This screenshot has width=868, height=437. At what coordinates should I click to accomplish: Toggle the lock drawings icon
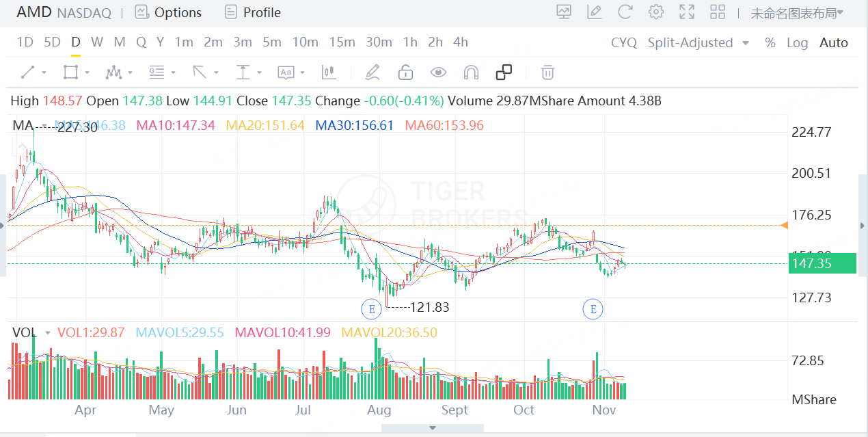405,72
